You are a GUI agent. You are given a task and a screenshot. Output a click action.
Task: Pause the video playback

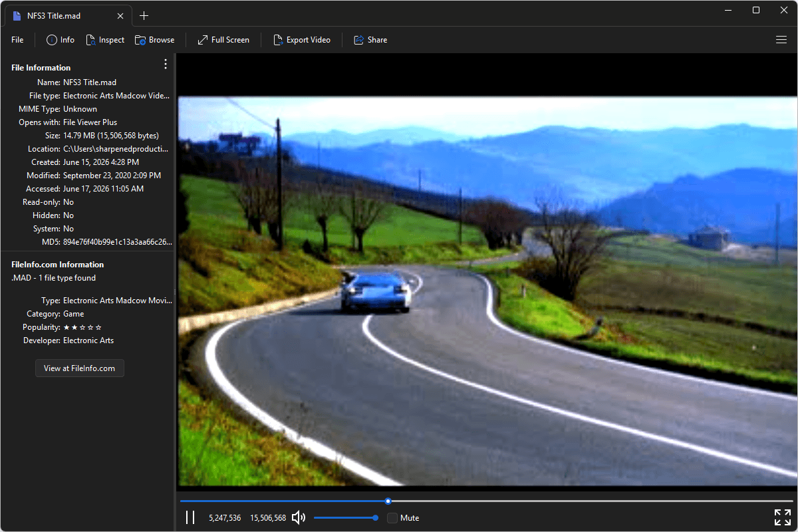[x=190, y=517]
